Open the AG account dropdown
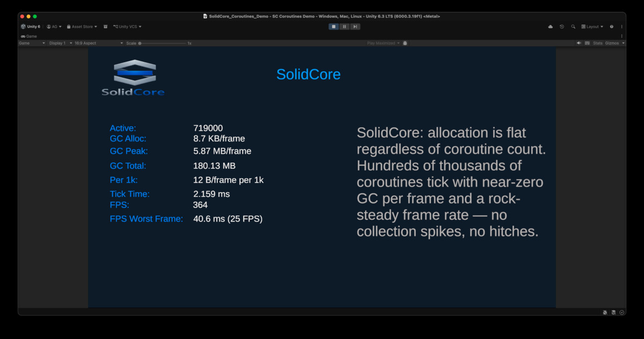 [x=54, y=26]
